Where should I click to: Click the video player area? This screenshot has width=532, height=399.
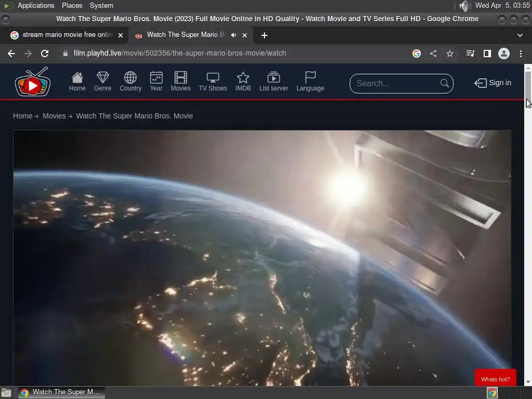[262, 258]
